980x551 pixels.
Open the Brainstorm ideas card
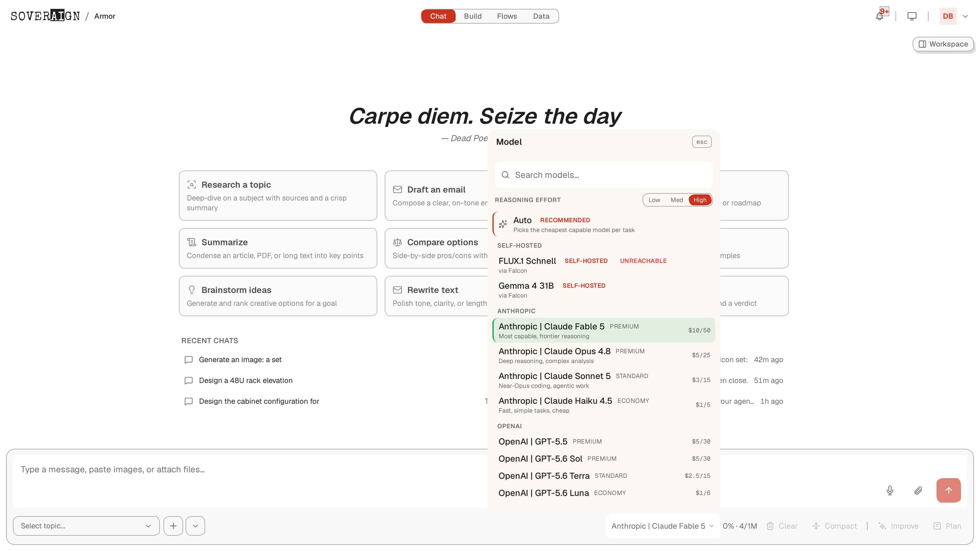pos(278,296)
